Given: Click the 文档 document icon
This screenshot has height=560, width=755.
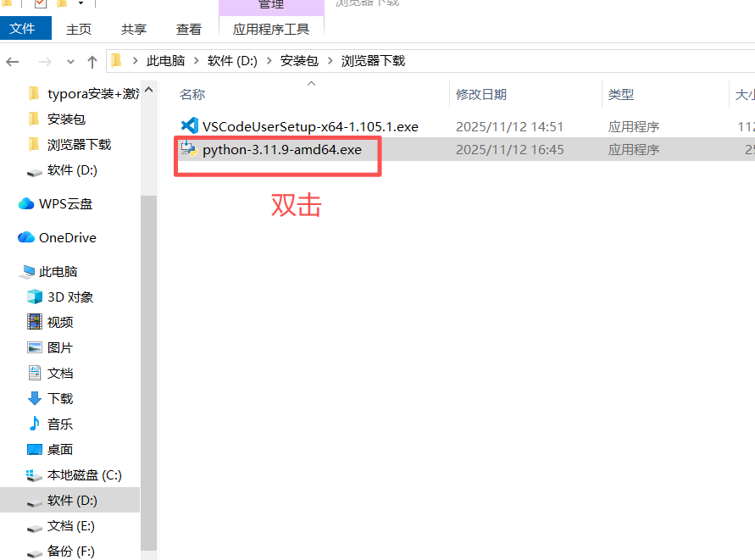Looking at the screenshot, I should (x=35, y=373).
